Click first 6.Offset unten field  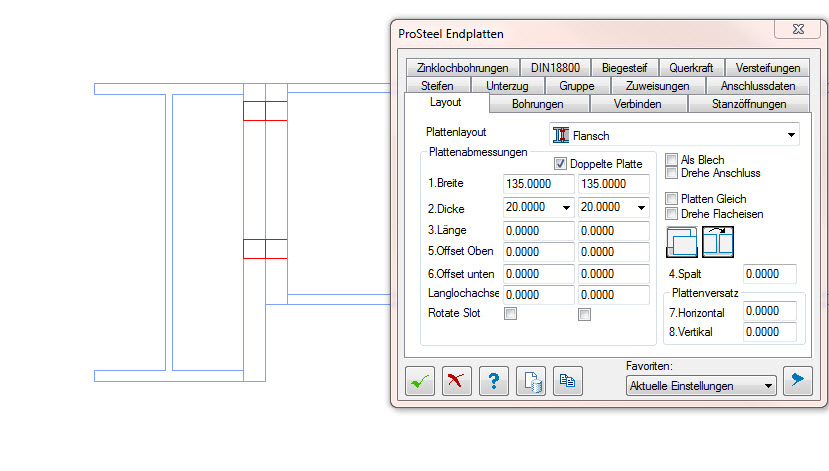(538, 274)
